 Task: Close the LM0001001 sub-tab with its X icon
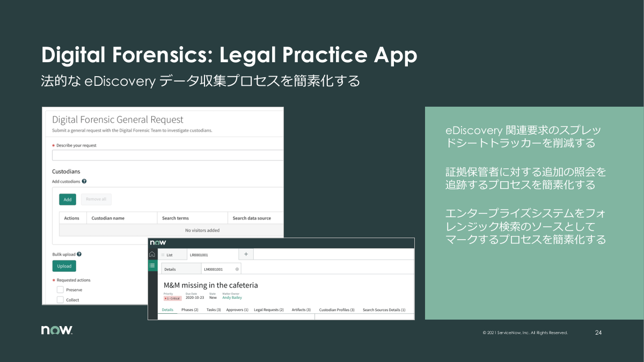point(237,269)
